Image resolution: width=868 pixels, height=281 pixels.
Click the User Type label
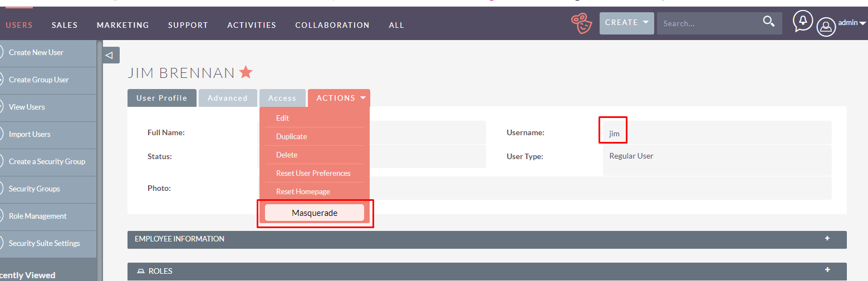[x=525, y=156]
